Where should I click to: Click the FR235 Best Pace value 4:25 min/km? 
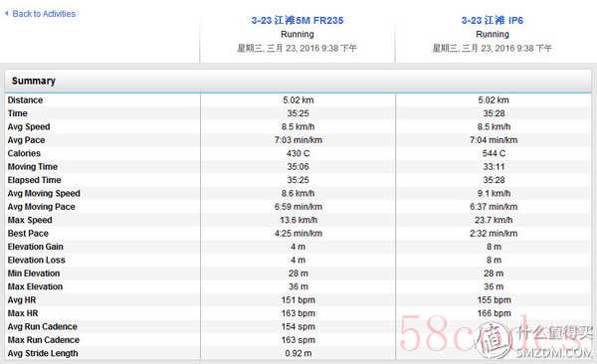[298, 234]
